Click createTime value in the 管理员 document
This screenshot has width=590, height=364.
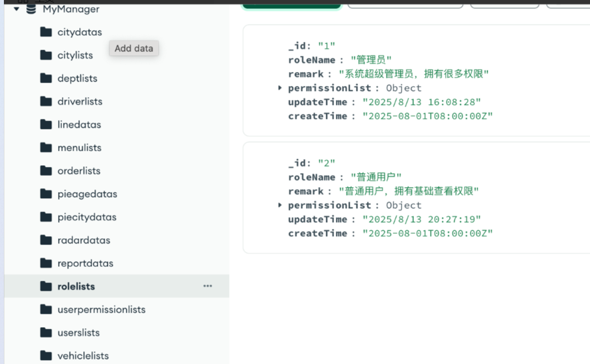coord(427,116)
